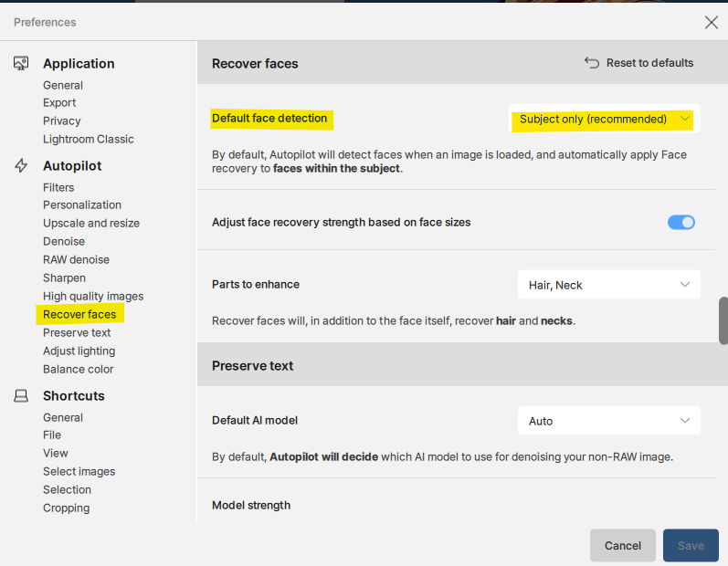Open the Default face detection dropdown
Image resolution: width=728 pixels, height=566 pixels.
point(605,119)
